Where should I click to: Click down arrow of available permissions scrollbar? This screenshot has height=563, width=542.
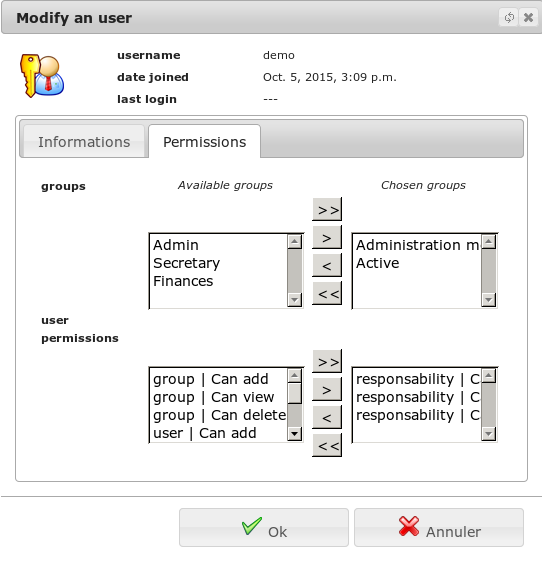pyautogui.click(x=295, y=434)
